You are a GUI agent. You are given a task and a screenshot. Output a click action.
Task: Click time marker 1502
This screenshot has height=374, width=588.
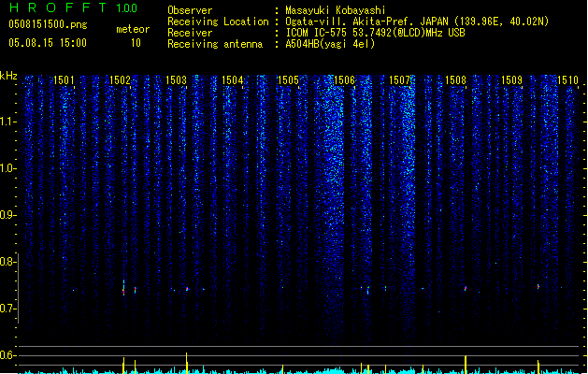(120, 80)
